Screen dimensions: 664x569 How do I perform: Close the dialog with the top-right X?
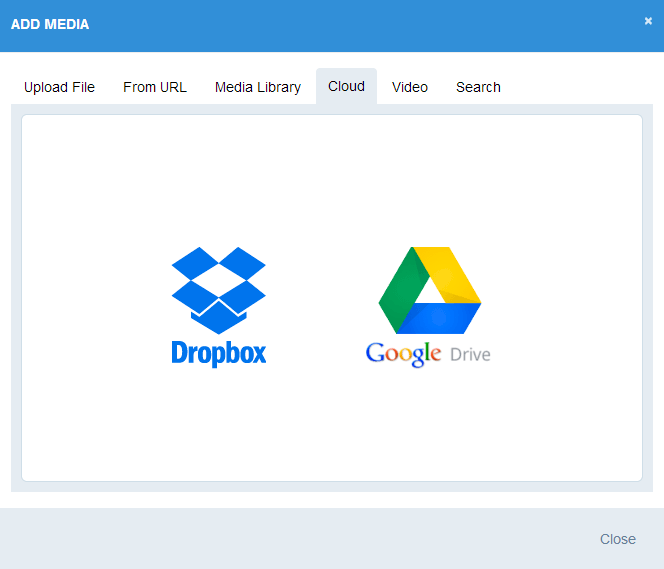tap(648, 21)
